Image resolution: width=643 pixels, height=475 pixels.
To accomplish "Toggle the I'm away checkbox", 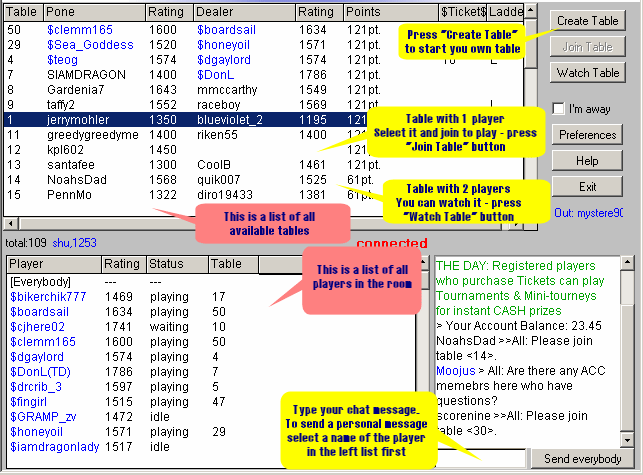I will click(x=558, y=108).
